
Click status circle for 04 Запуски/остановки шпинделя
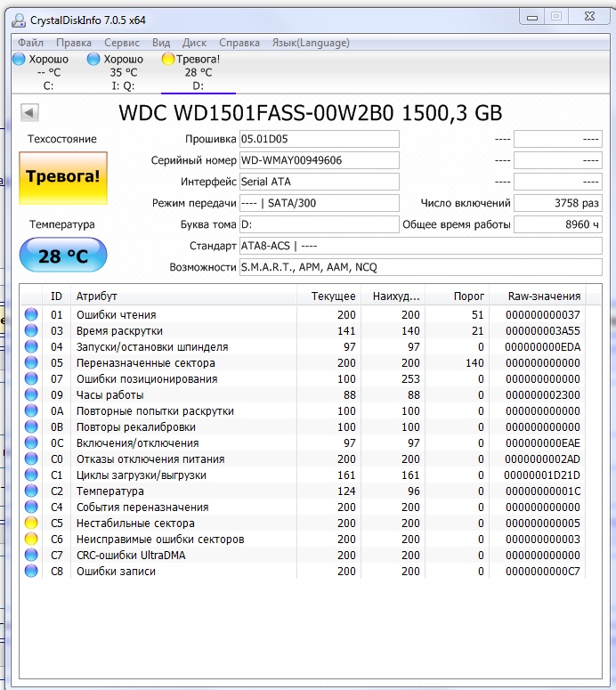point(31,346)
